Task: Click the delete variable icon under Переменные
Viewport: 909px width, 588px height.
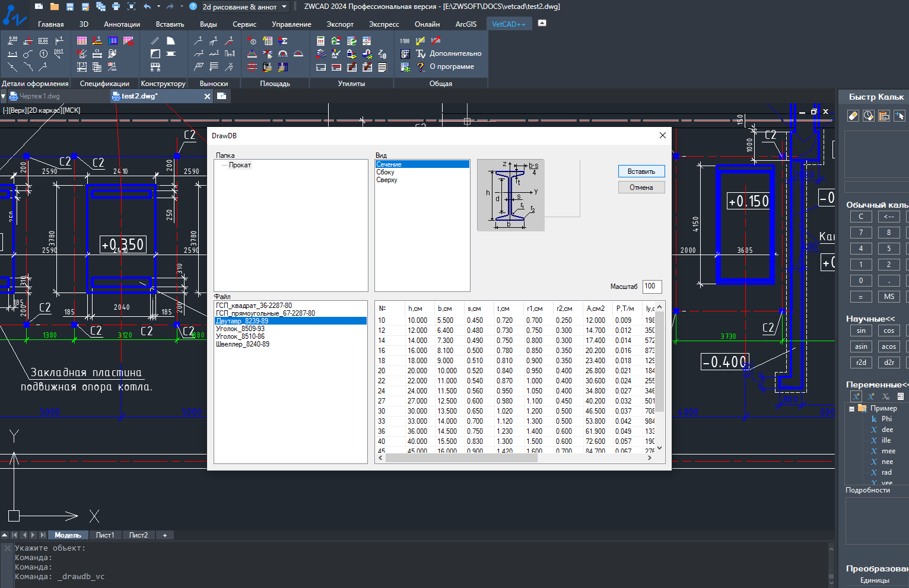Action: pos(886,396)
